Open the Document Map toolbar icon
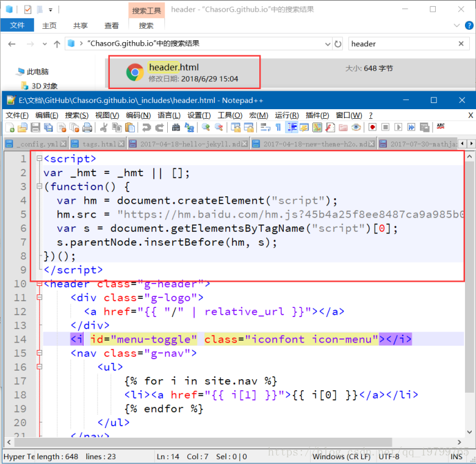This screenshot has height=464, width=476. (x=317, y=127)
